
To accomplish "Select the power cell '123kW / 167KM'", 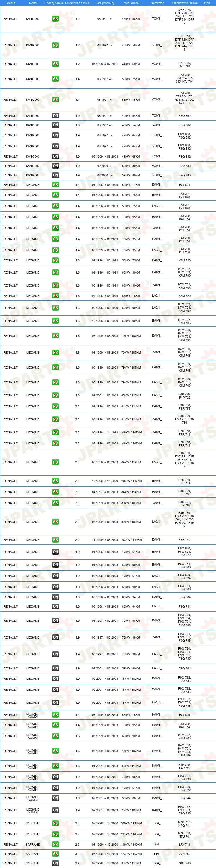I will click(x=131, y=854).
